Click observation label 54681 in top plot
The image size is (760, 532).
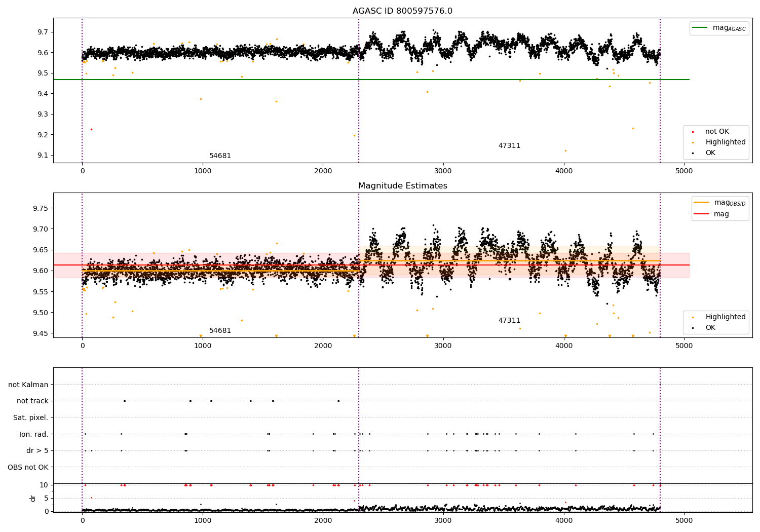coord(220,156)
